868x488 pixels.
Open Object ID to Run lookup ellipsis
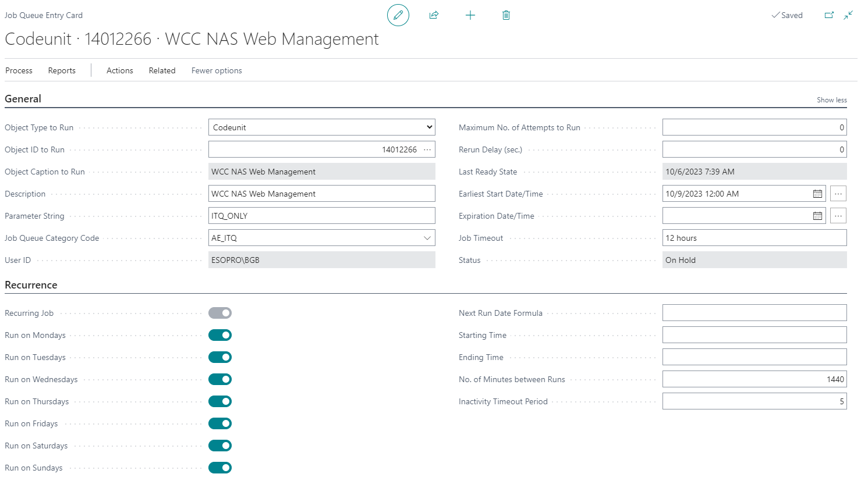pos(427,149)
